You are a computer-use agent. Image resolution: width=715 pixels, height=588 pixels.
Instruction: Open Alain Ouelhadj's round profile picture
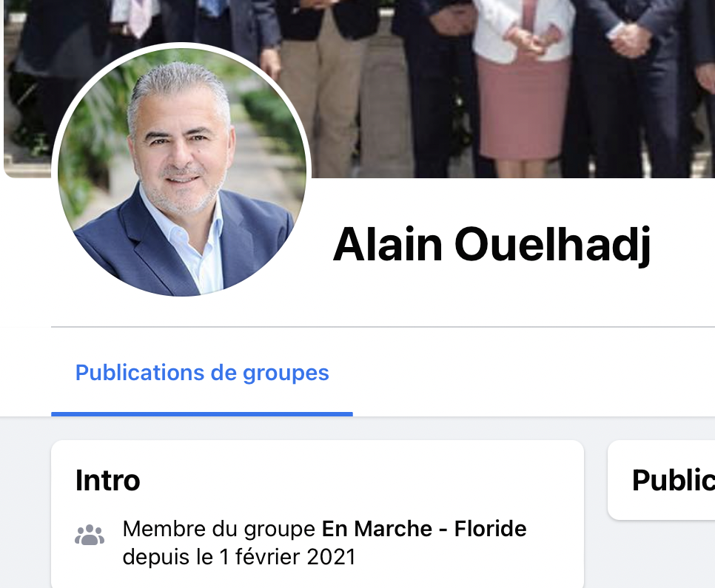181,172
